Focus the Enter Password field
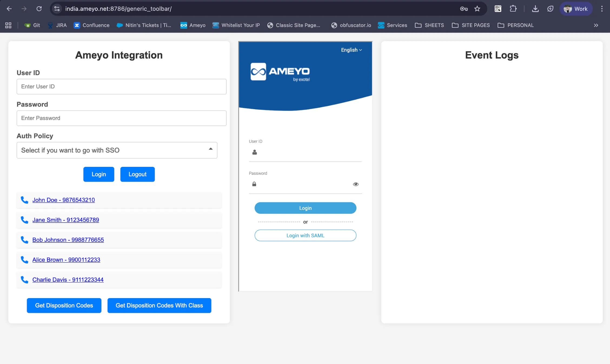 [121, 118]
